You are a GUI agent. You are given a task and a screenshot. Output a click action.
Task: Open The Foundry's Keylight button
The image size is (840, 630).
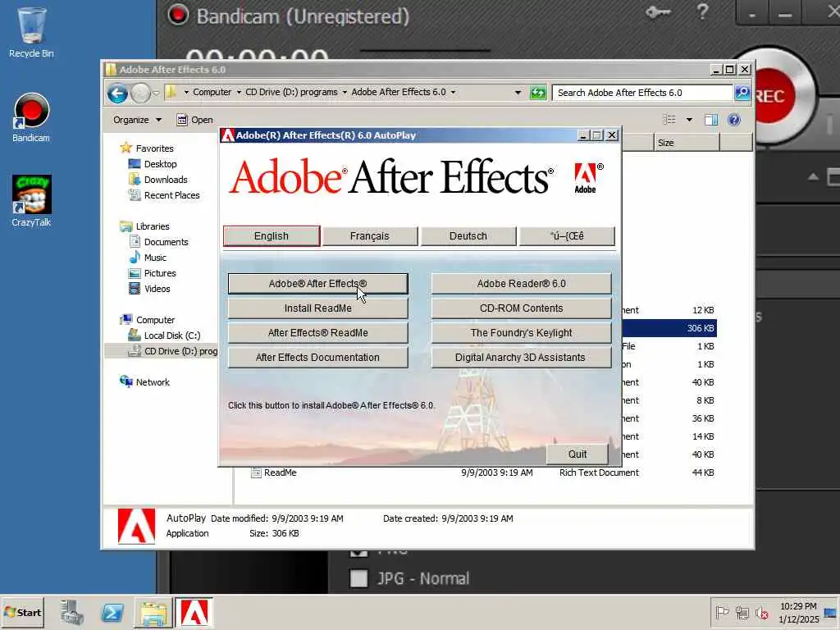click(x=521, y=333)
